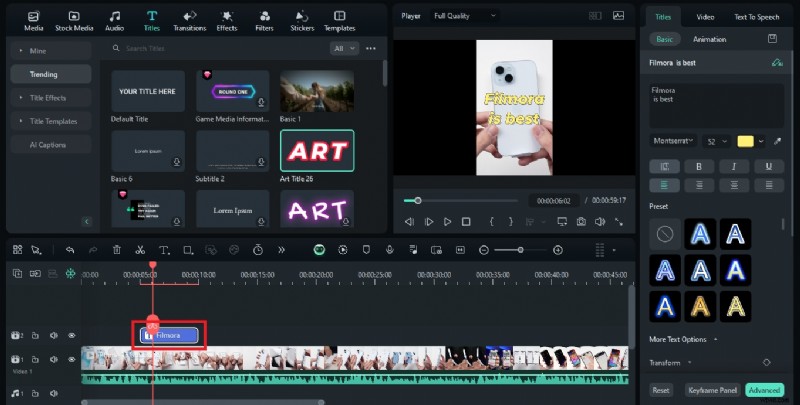
Task: Hide the Video 1 track with eye icon
Action: click(x=71, y=359)
